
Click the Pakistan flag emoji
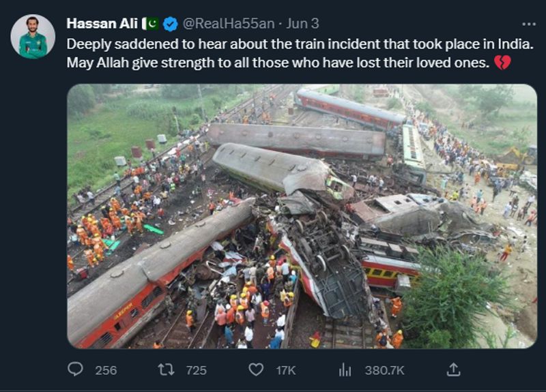[x=151, y=24]
